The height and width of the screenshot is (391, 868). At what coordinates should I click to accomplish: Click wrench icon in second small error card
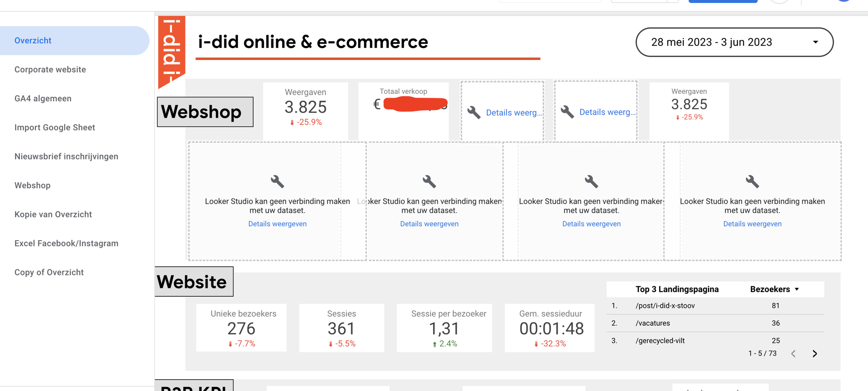pyautogui.click(x=567, y=112)
